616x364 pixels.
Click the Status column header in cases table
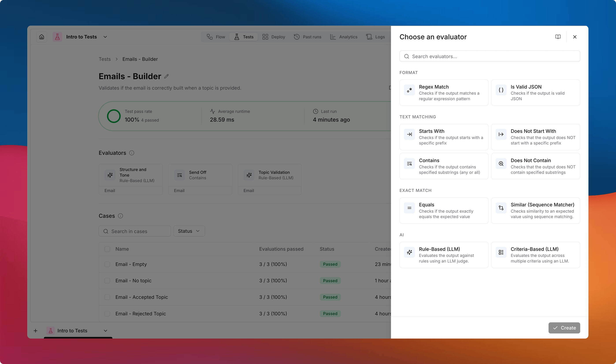pyautogui.click(x=327, y=249)
